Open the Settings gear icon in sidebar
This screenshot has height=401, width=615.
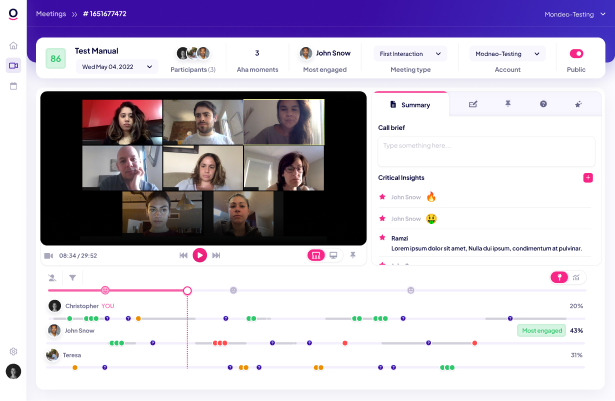tap(13, 351)
